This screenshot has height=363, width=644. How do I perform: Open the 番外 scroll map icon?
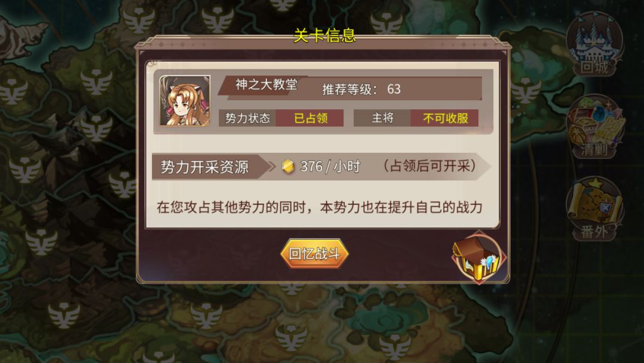[x=595, y=209]
